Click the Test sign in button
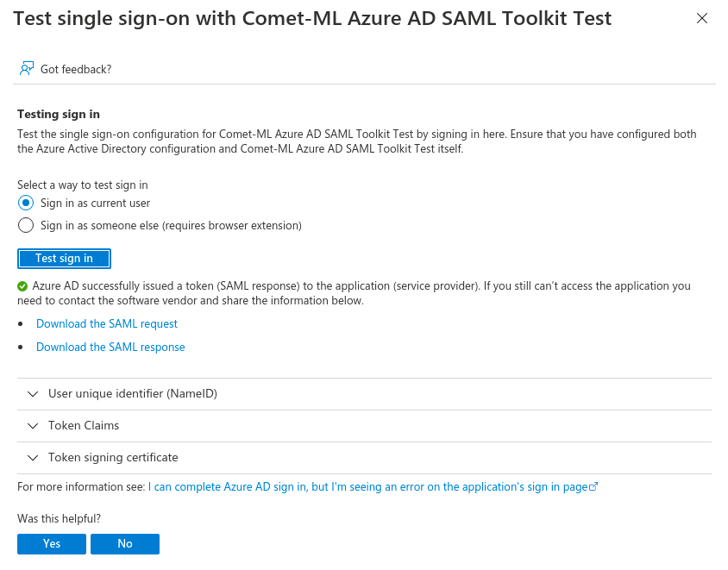 (x=64, y=259)
